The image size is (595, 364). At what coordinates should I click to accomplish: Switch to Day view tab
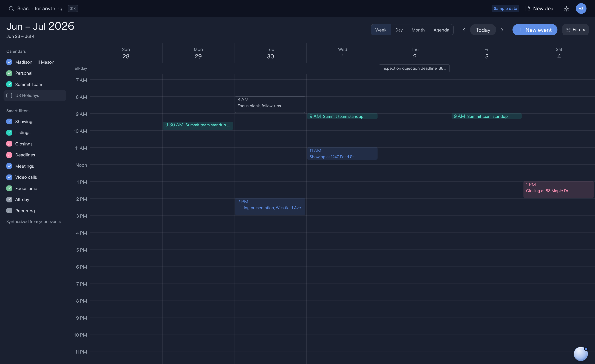click(399, 30)
